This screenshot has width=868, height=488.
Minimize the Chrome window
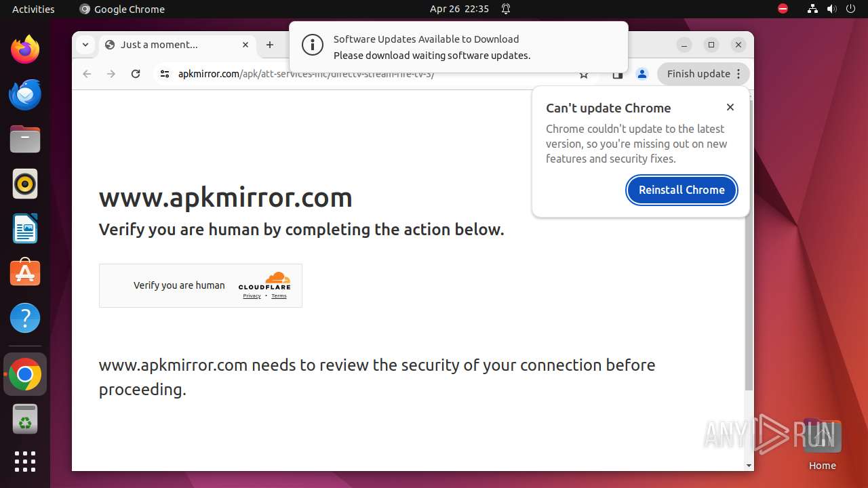[x=684, y=45]
